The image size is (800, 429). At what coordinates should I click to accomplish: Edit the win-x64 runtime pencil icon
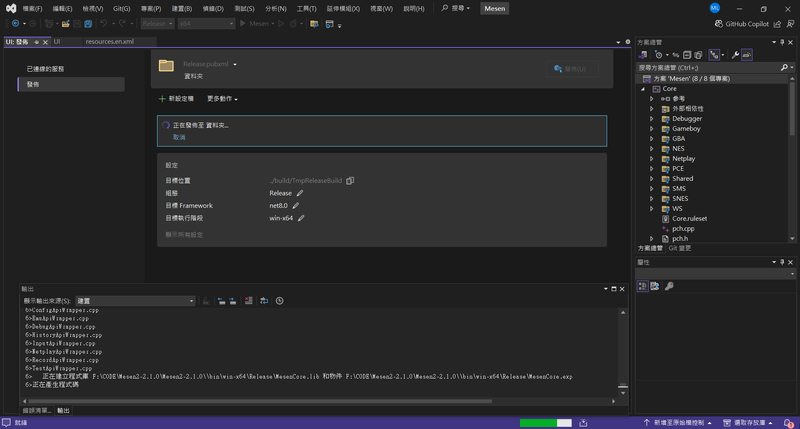[x=301, y=218]
